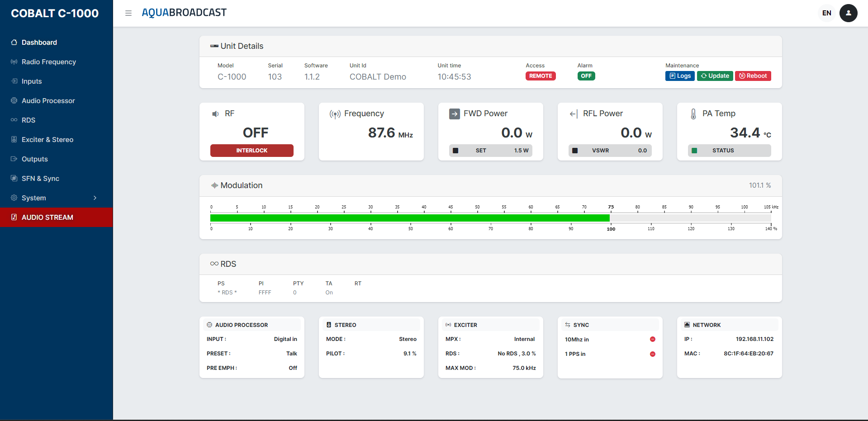Click the 10Mhz in sync status indicator
The image size is (868, 421).
pyautogui.click(x=652, y=339)
